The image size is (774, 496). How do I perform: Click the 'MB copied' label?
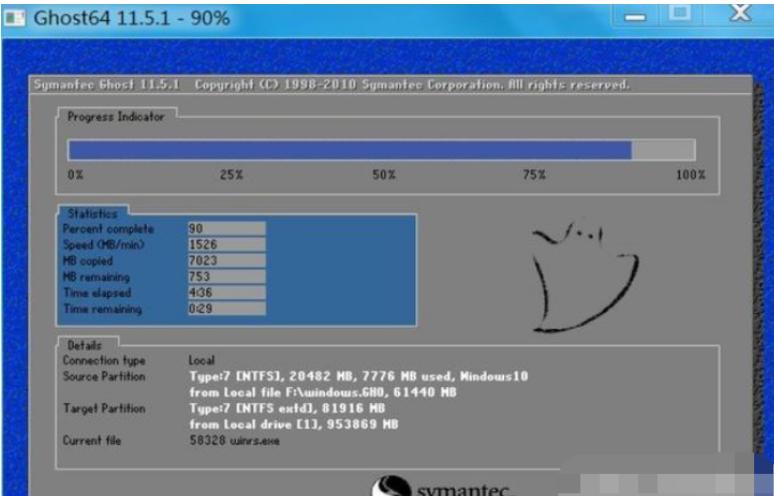pyautogui.click(x=88, y=261)
